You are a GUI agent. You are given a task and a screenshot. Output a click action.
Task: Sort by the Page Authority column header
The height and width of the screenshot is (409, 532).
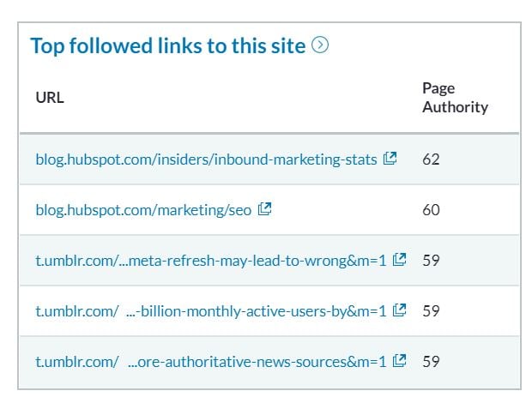455,98
